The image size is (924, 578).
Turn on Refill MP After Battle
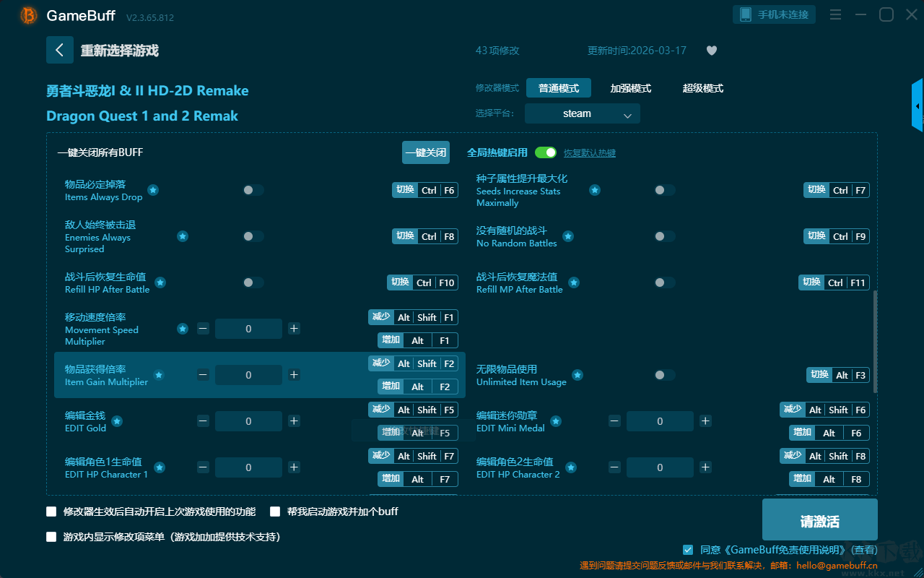tap(665, 282)
